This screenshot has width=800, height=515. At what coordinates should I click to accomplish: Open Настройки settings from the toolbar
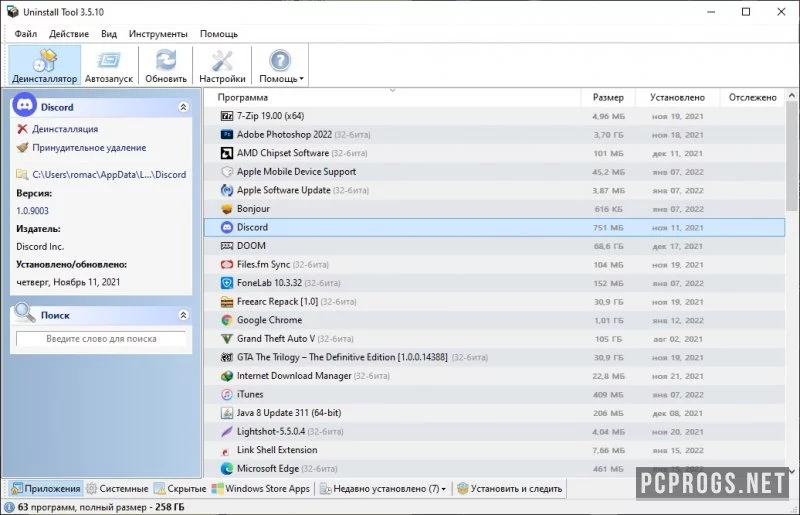(x=222, y=65)
